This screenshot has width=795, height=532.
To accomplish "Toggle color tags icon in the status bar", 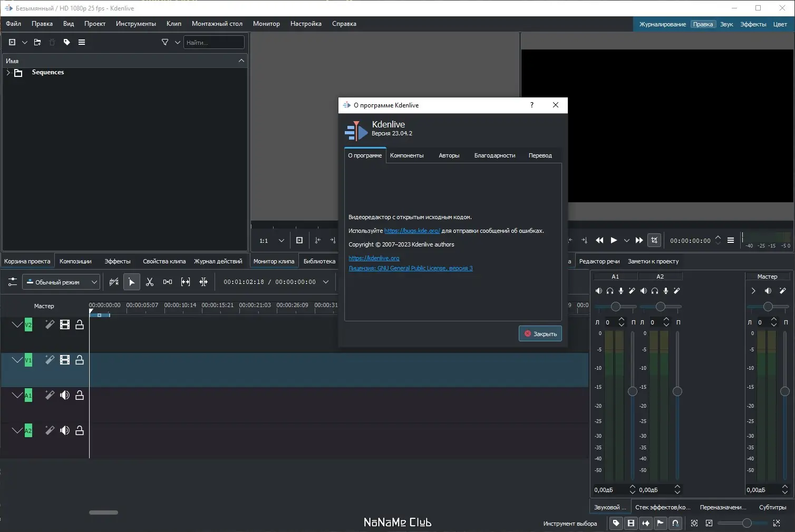I will coord(616,523).
